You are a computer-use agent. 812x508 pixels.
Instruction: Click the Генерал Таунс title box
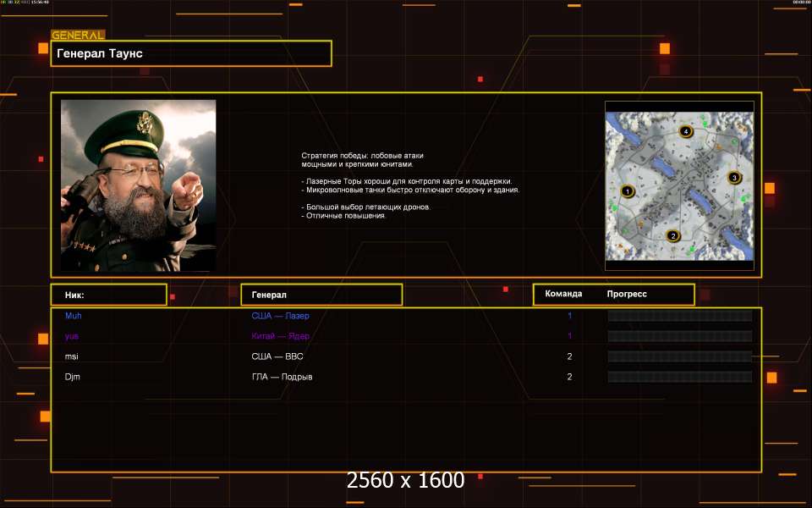(191, 53)
